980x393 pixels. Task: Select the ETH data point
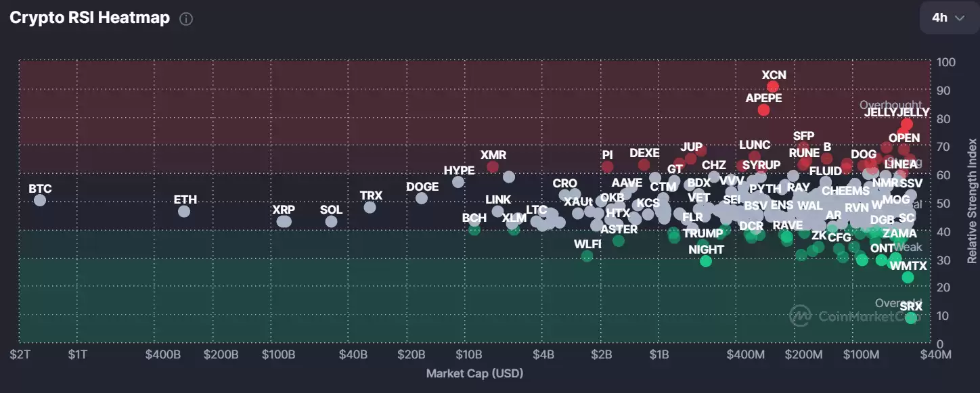click(184, 211)
